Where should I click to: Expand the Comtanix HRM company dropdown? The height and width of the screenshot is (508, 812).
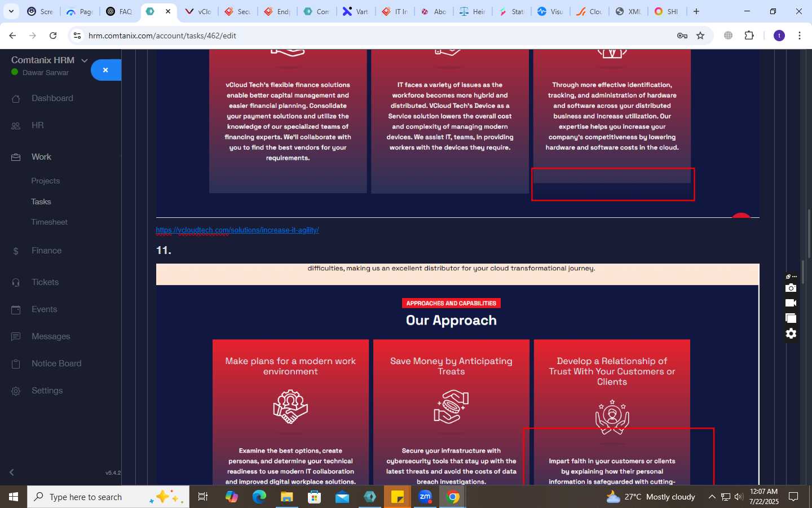click(x=85, y=60)
